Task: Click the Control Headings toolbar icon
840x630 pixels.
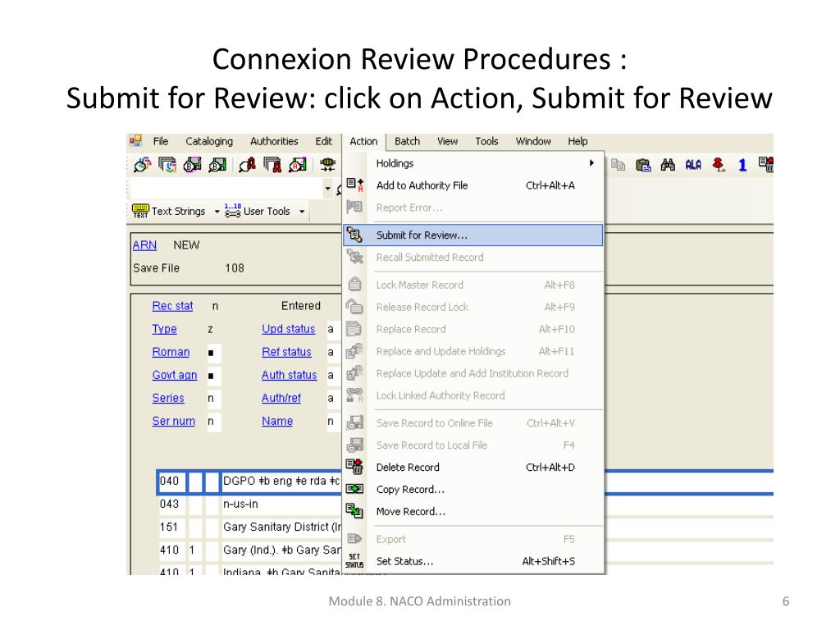Action: pyautogui.click(x=327, y=165)
